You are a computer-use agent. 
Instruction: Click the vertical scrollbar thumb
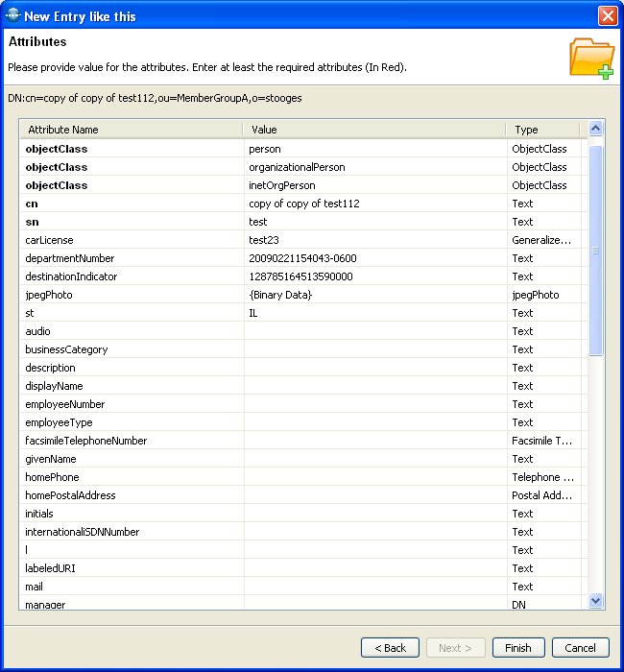click(x=595, y=250)
